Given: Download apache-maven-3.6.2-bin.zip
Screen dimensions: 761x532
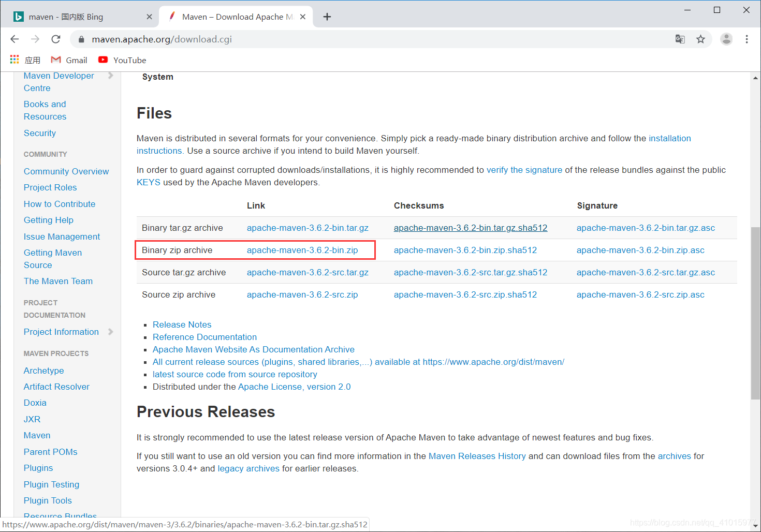Looking at the screenshot, I should (x=302, y=250).
